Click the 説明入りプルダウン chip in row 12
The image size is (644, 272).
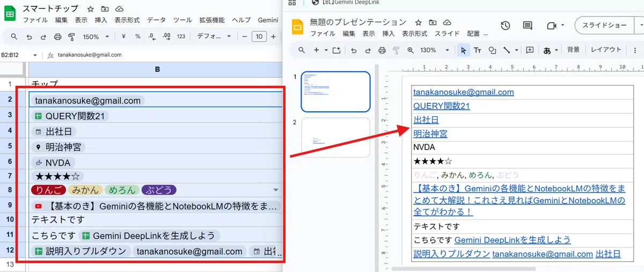pos(81,251)
